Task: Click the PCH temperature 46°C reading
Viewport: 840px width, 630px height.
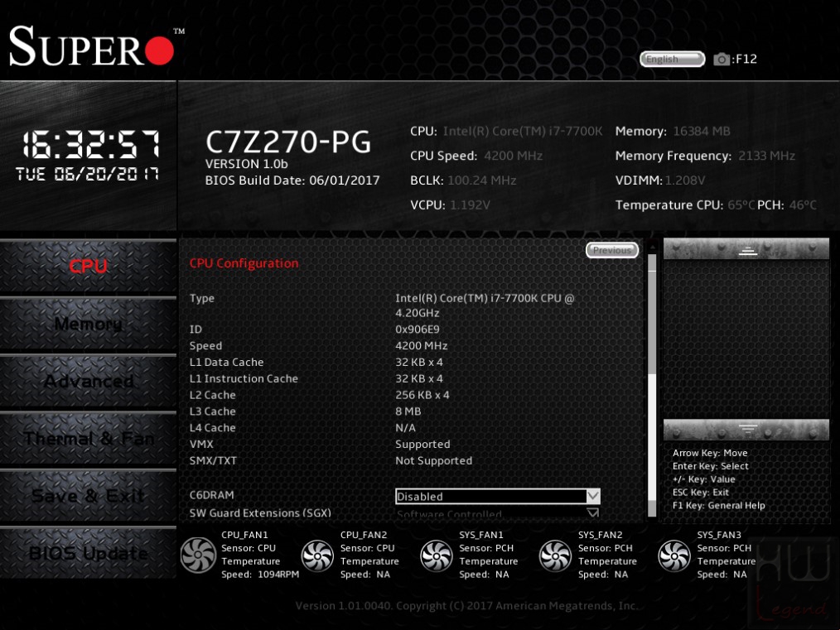Action: 803,205
